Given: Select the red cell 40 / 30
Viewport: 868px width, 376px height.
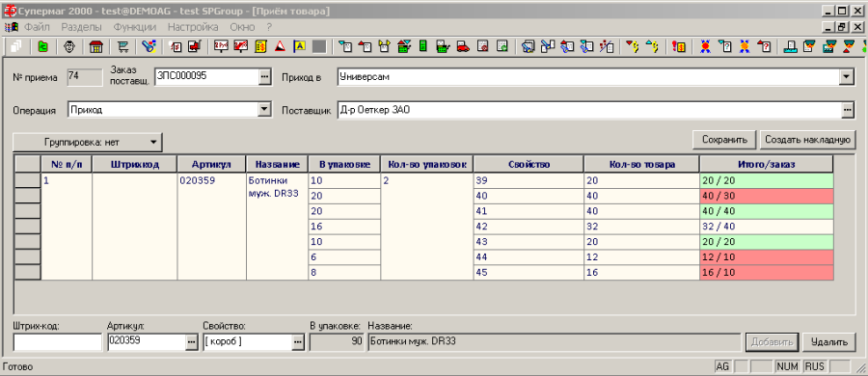Looking at the screenshot, I should coord(767,196).
